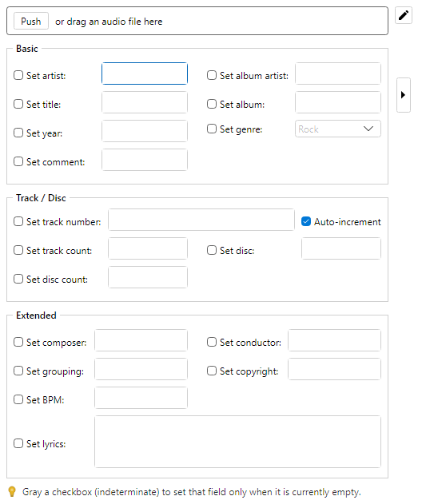The height and width of the screenshot is (504, 422).
Task: Check the Set track number checkbox
Action: click(18, 221)
